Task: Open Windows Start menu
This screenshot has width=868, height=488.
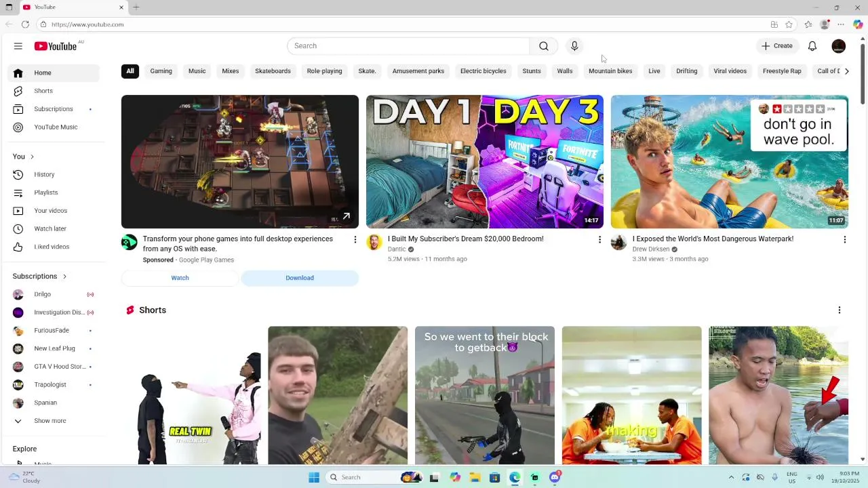Action: pyautogui.click(x=314, y=477)
